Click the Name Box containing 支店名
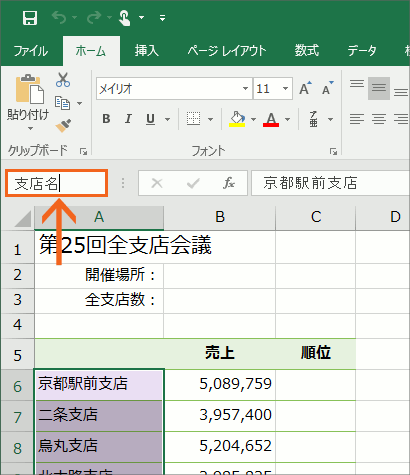 tap(56, 183)
